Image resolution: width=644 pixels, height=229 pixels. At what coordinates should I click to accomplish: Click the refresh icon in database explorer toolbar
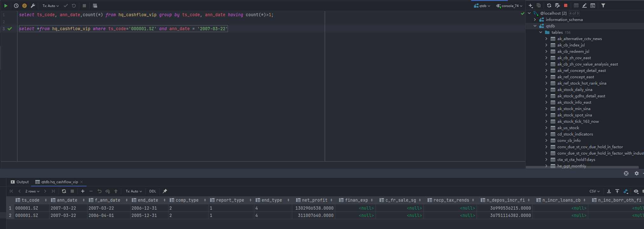[x=549, y=5]
